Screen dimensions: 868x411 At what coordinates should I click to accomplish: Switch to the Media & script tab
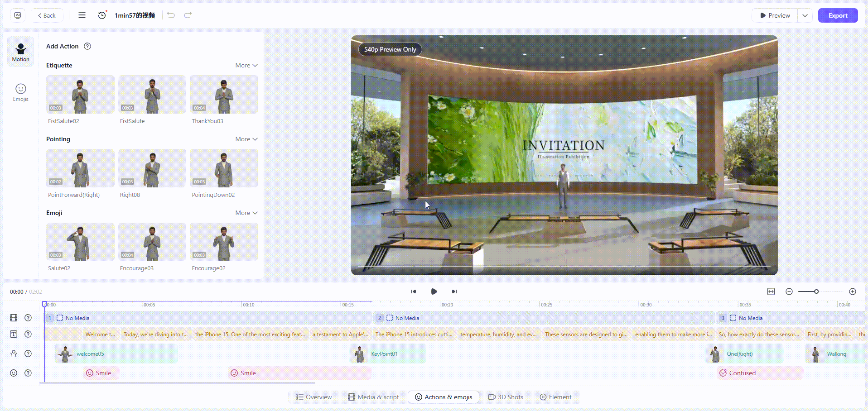point(373,397)
